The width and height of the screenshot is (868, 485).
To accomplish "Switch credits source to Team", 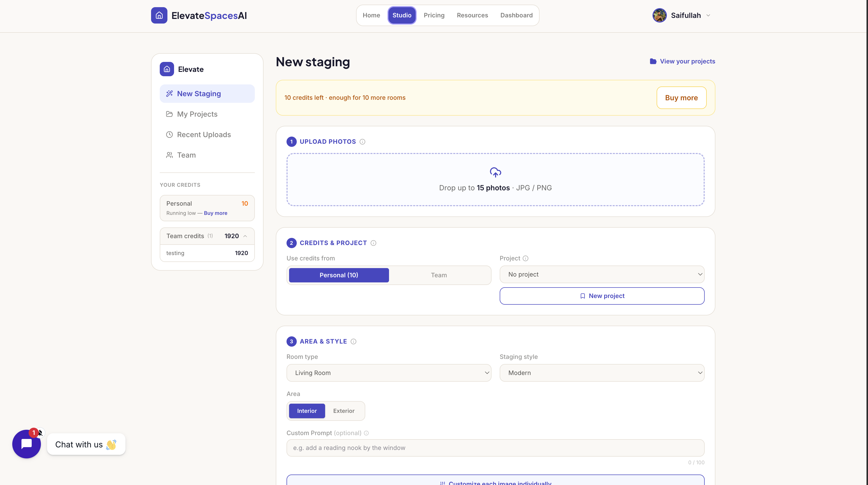I will [x=439, y=275].
